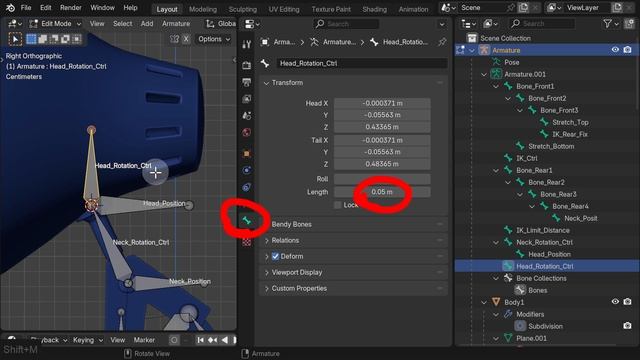
Task: Set selection mode to extend icon
Action: tap(42, 39)
